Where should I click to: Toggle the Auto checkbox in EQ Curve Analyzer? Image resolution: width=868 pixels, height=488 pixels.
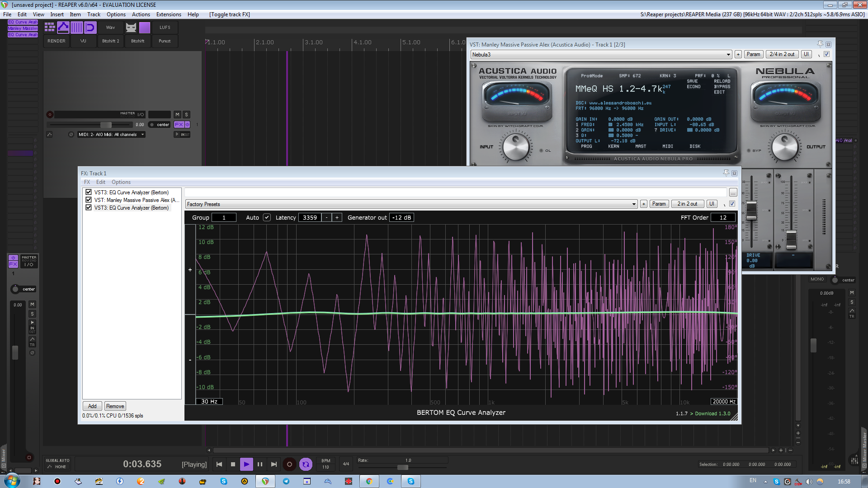(267, 217)
